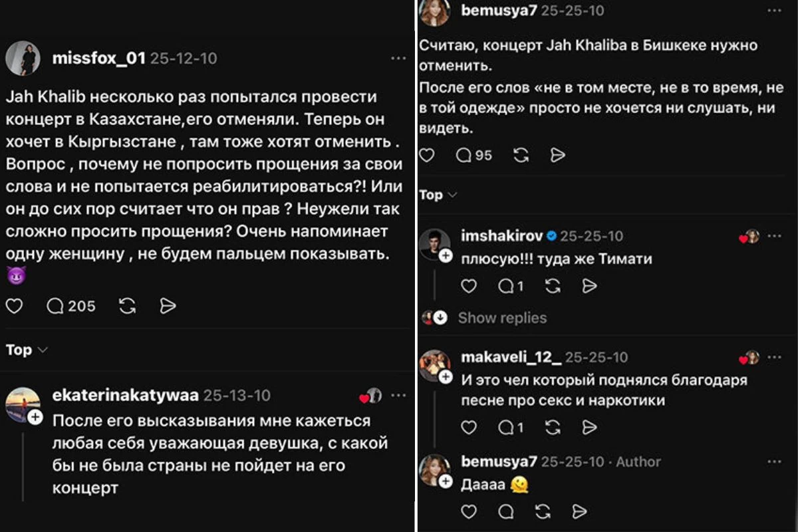The image size is (798, 532).
Task: Like the comment by missfox_01
Action: (x=15, y=306)
